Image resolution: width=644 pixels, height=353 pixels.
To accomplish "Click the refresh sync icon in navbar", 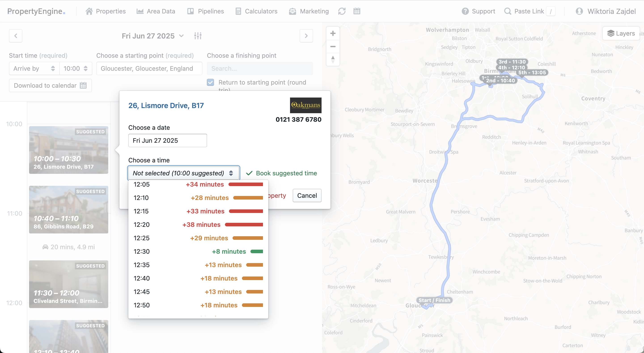I will pos(342,11).
